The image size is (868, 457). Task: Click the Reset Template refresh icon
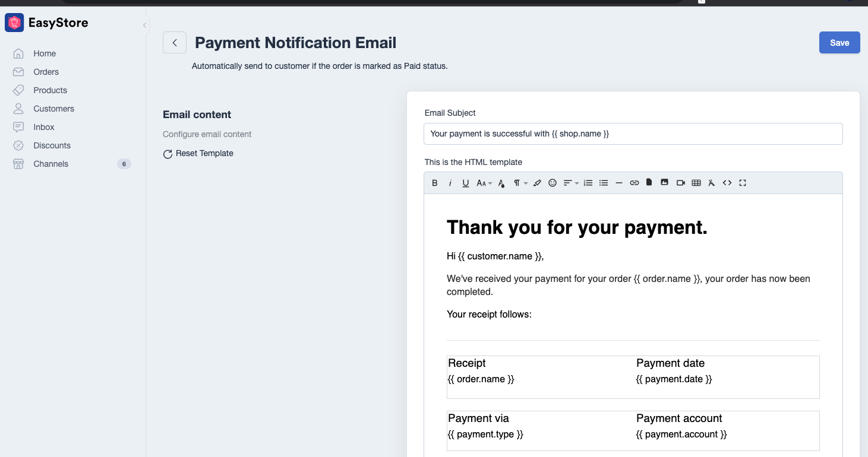(168, 154)
